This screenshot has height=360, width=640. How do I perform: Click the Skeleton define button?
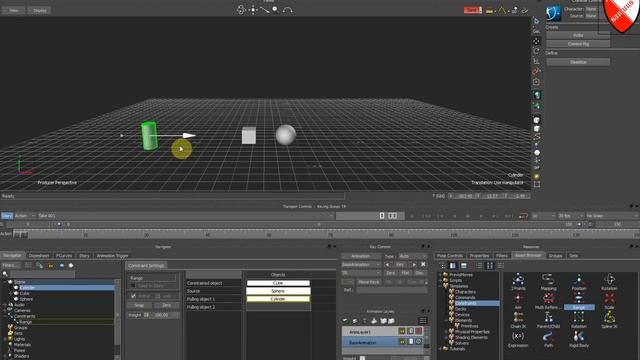(578, 62)
